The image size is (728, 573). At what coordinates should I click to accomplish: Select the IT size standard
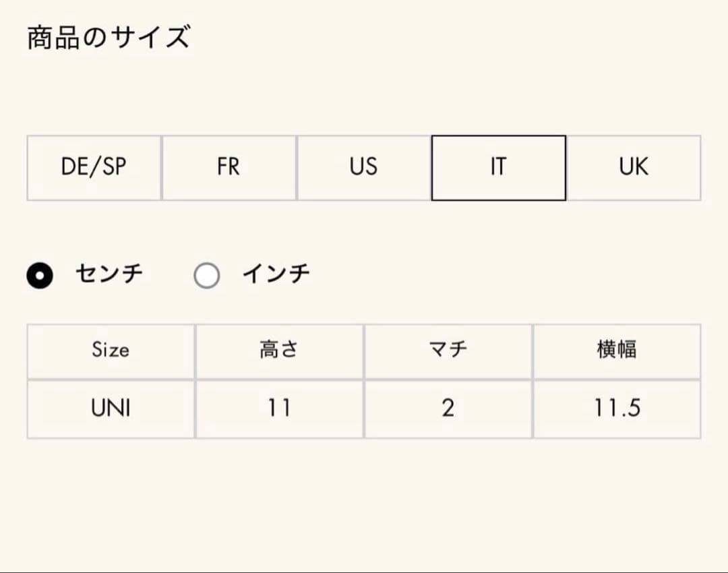[x=498, y=168]
